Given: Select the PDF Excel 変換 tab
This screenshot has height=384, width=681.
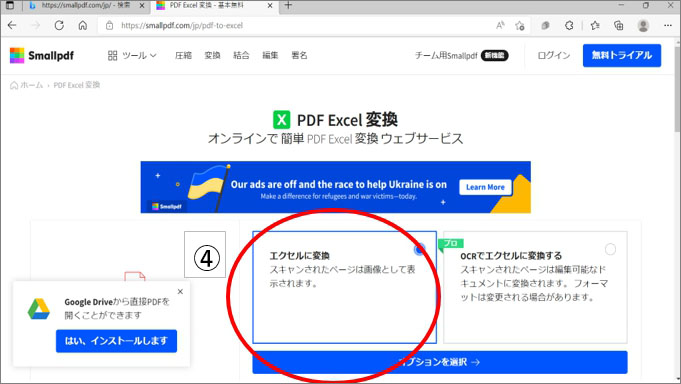Looking at the screenshot, I should [x=208, y=6].
